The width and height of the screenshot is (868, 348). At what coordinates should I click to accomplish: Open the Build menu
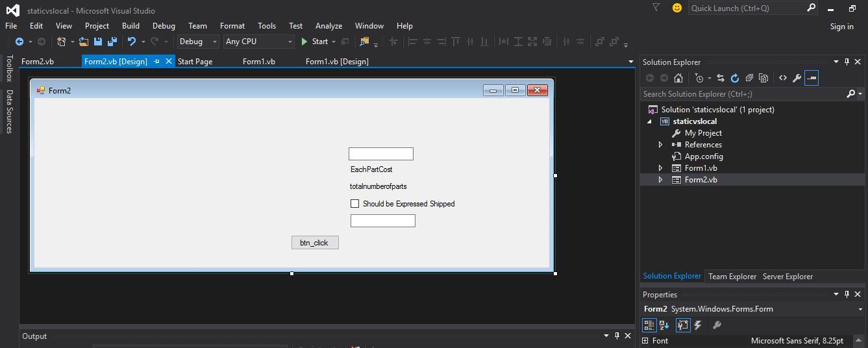(130, 26)
